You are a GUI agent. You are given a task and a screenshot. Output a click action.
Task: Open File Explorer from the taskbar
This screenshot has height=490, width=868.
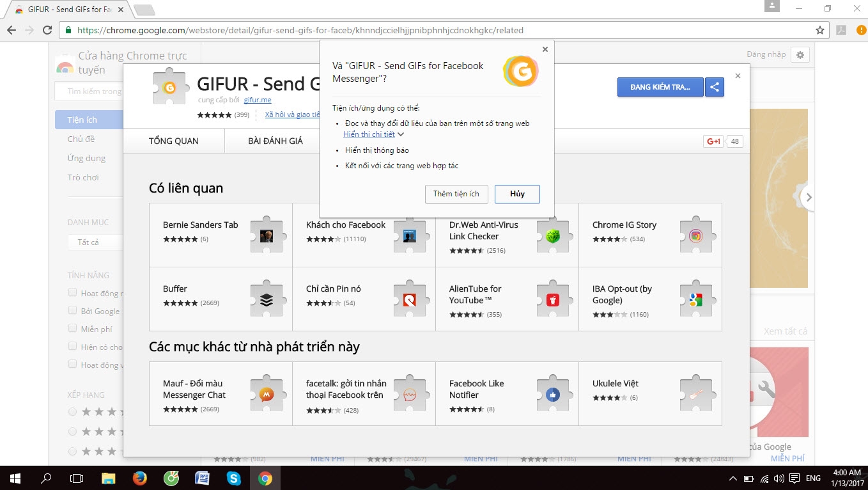[109, 478]
